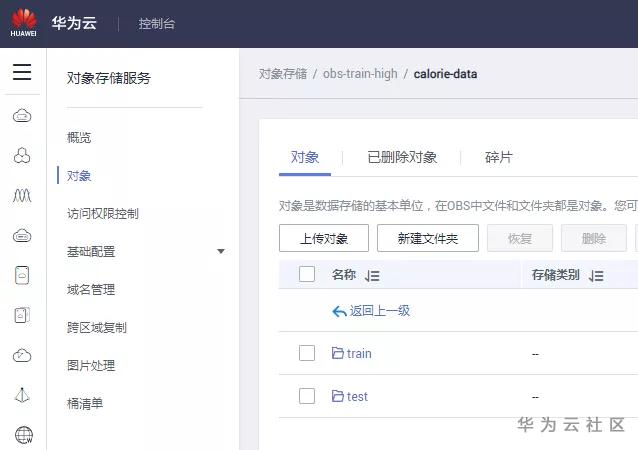Open the first cloud server sidebar icon

pos(22,116)
